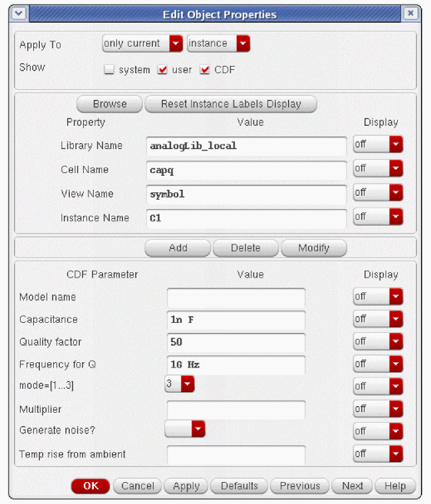The height and width of the screenshot is (504, 431).
Task: Uncheck the CDF checkbox
Action: [x=205, y=69]
